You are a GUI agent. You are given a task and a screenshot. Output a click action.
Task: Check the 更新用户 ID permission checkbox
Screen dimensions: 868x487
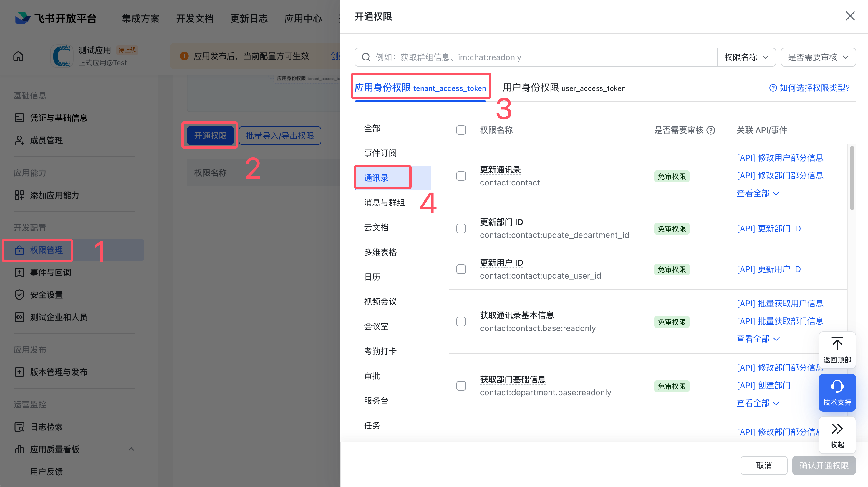(x=461, y=269)
